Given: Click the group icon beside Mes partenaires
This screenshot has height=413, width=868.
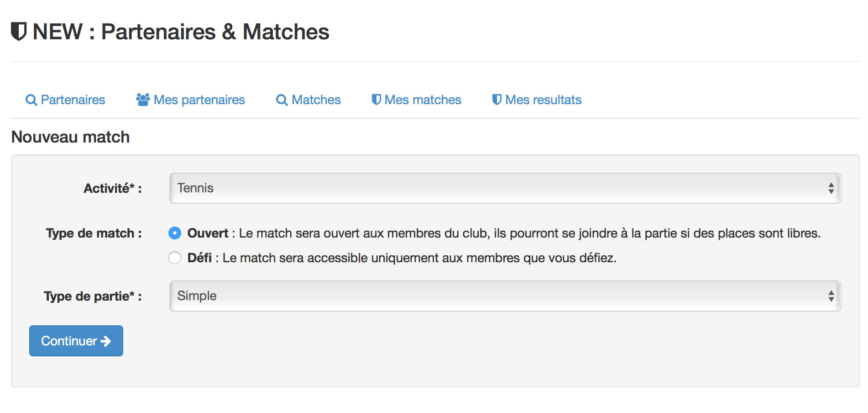Looking at the screenshot, I should coord(143,100).
